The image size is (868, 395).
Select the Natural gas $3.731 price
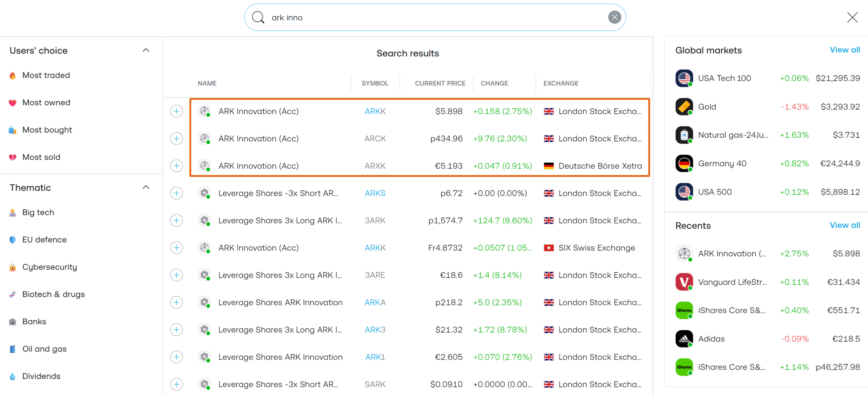846,135
